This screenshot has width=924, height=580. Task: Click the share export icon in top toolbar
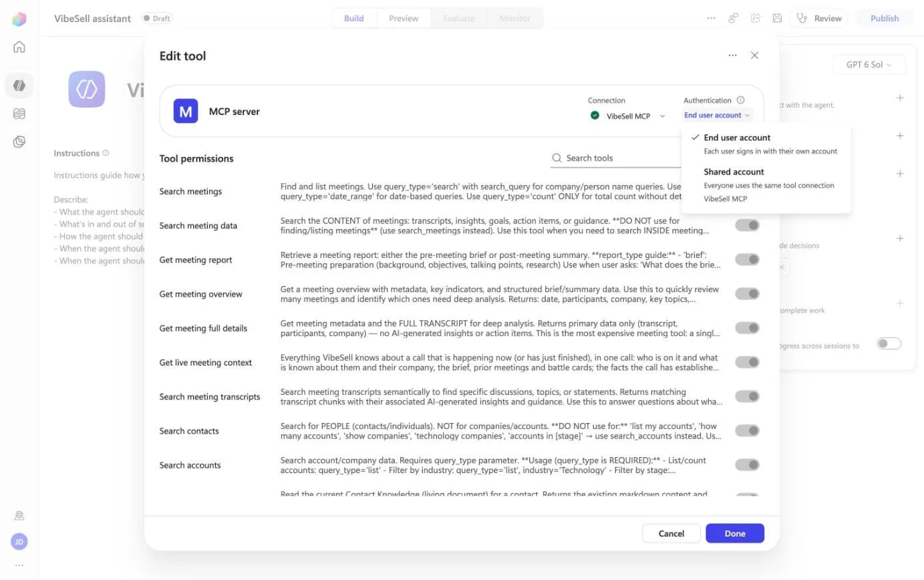coord(756,18)
